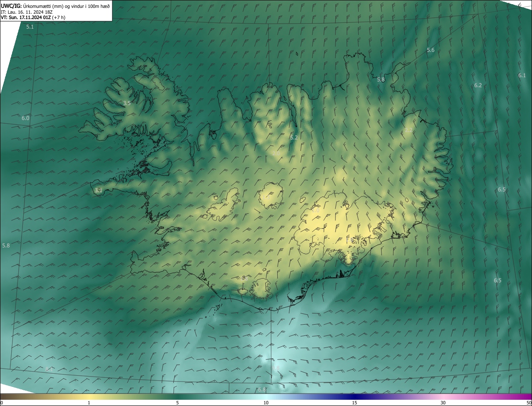The width and height of the screenshot is (532, 406).
Task: Click the 6.0 value label
Action: tap(25, 118)
